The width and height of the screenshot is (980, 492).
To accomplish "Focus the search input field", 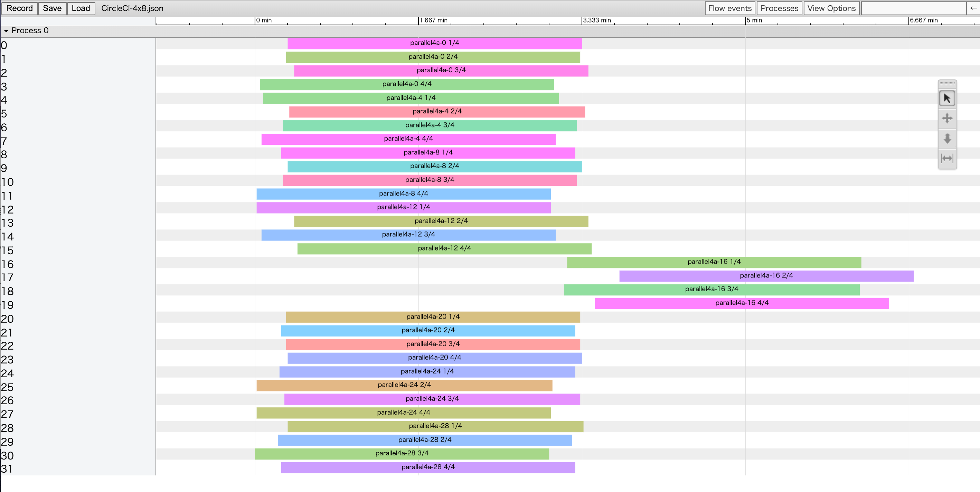I will pyautogui.click(x=914, y=8).
